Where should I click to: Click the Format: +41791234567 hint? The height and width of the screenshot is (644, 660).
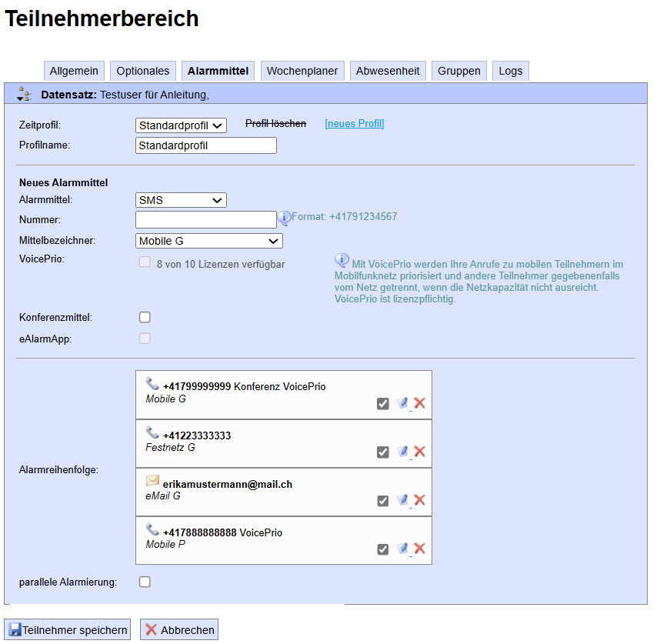(x=345, y=216)
